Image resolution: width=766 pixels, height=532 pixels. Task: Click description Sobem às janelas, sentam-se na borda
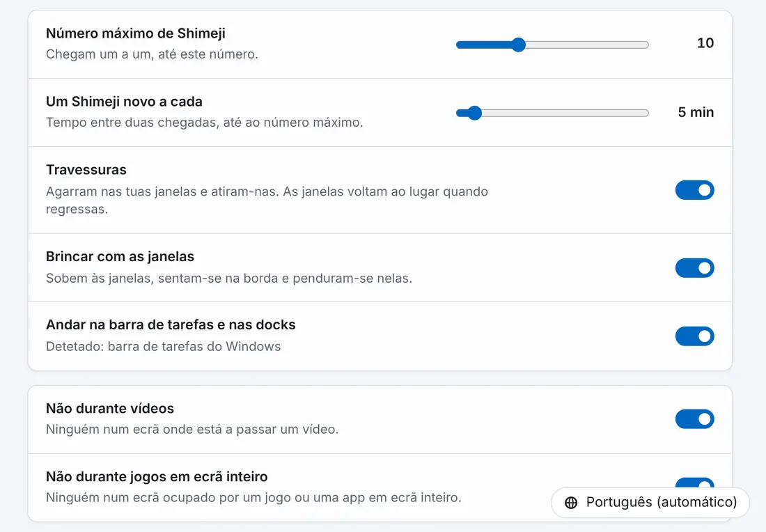coord(229,278)
